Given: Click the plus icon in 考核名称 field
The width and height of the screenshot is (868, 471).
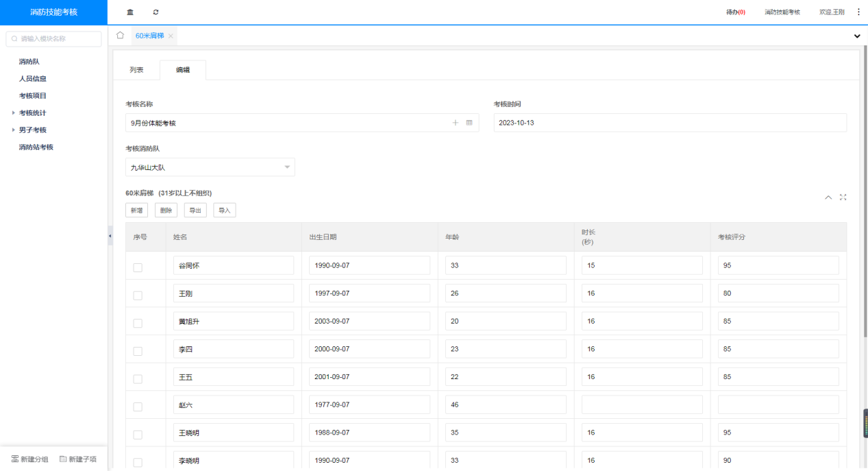Looking at the screenshot, I should pos(456,123).
